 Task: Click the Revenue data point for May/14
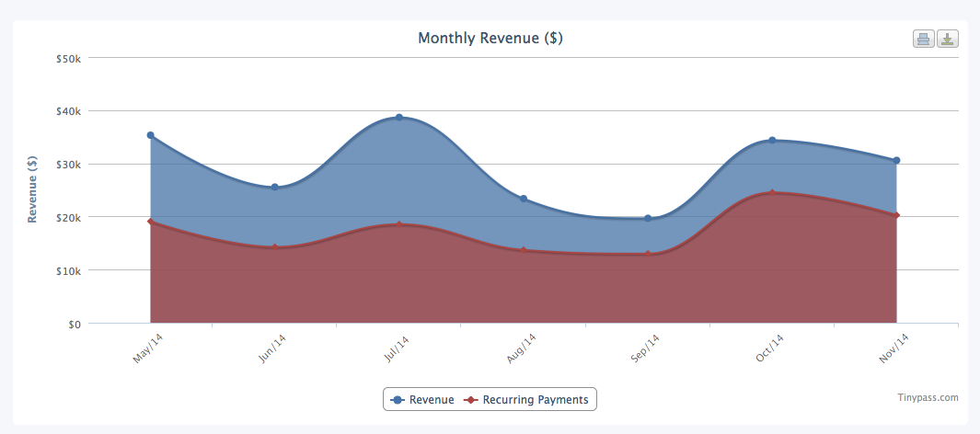coord(150,135)
